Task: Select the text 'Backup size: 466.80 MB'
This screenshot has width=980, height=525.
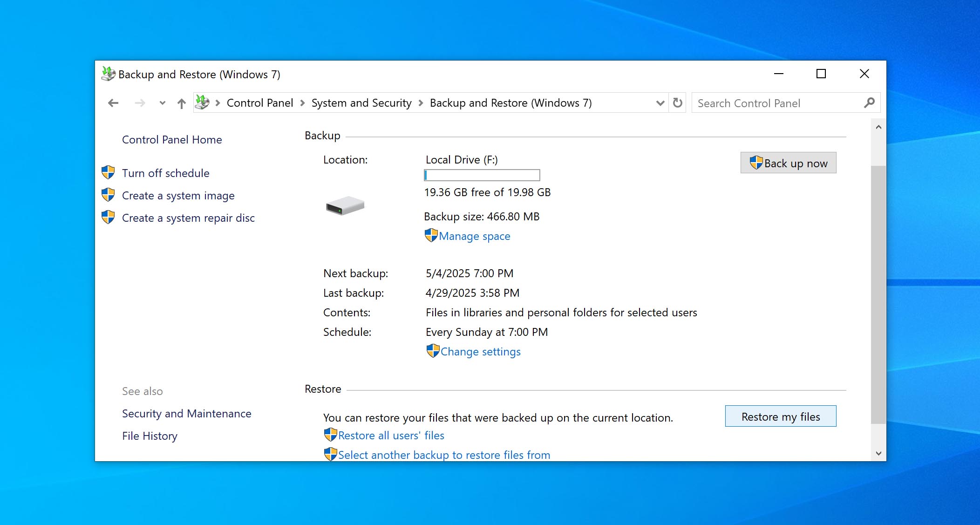Action: point(482,217)
